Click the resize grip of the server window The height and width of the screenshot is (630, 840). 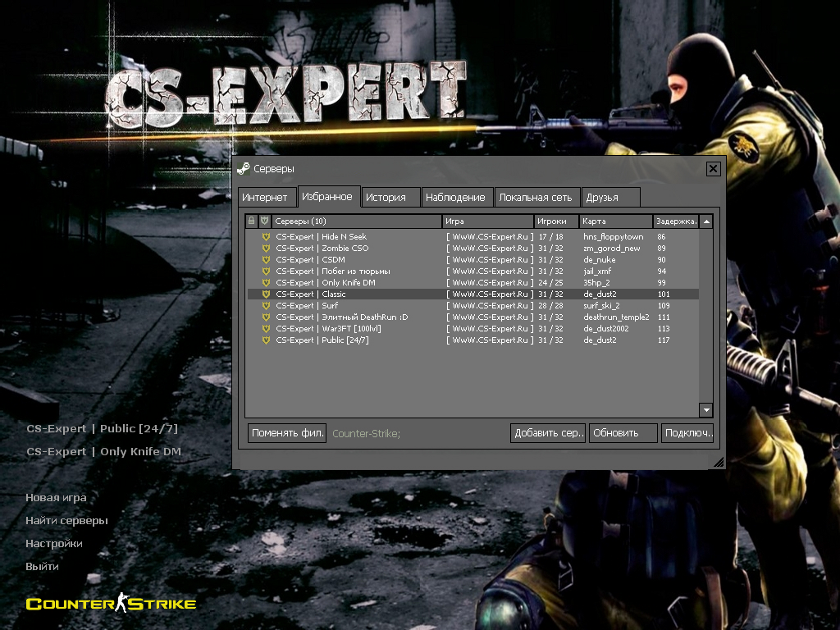719,462
